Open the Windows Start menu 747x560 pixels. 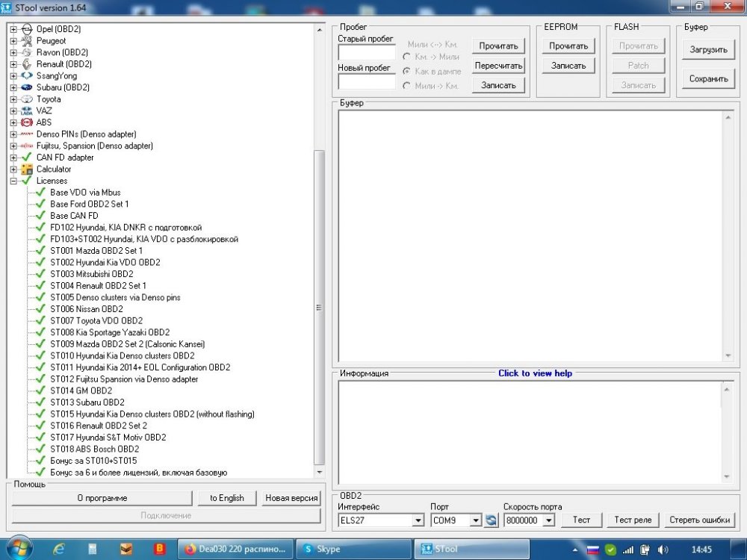click(x=19, y=549)
